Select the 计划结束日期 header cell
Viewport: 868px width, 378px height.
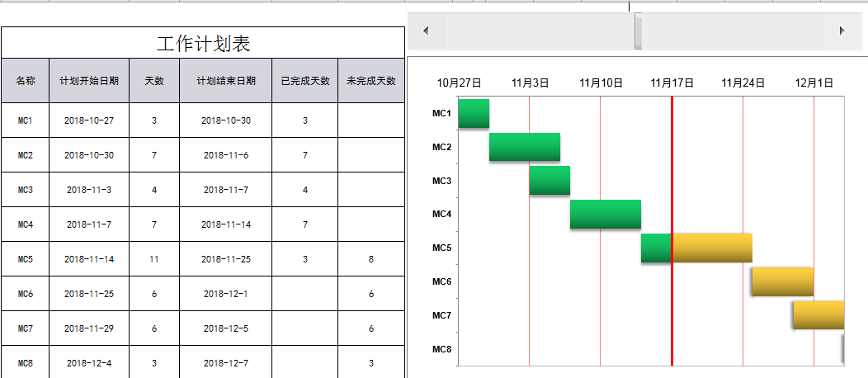226,81
